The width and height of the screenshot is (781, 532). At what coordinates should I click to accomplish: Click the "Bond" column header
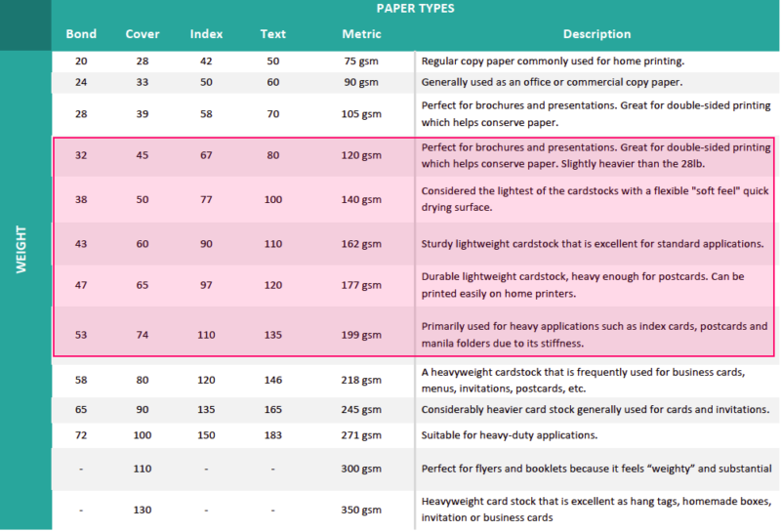(x=81, y=34)
